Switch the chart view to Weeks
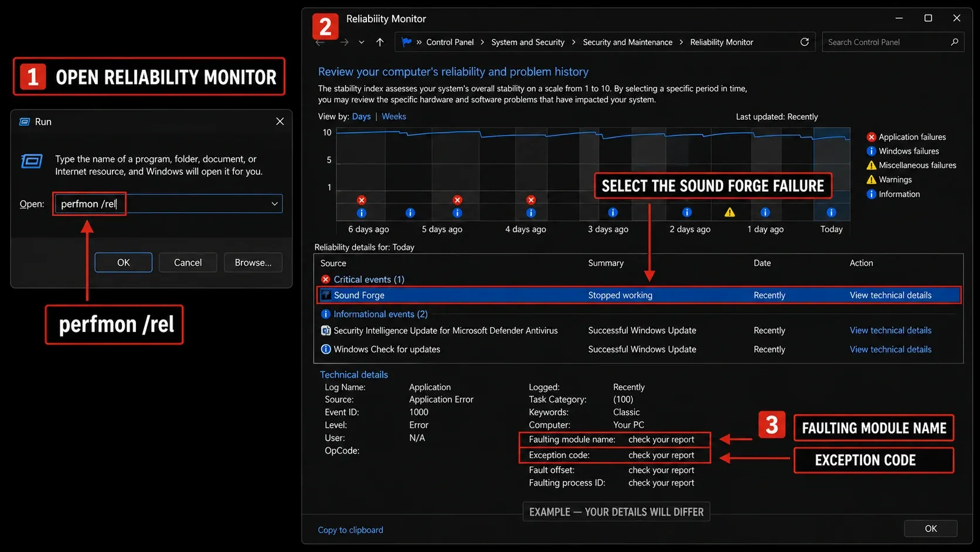The width and height of the screenshot is (980, 552). pos(394,117)
